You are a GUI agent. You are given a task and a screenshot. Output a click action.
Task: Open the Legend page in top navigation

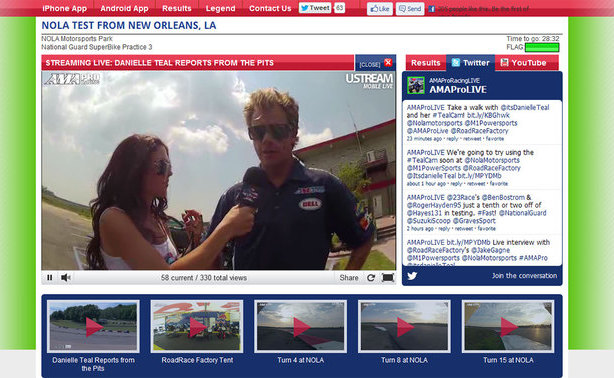pyautogui.click(x=220, y=8)
